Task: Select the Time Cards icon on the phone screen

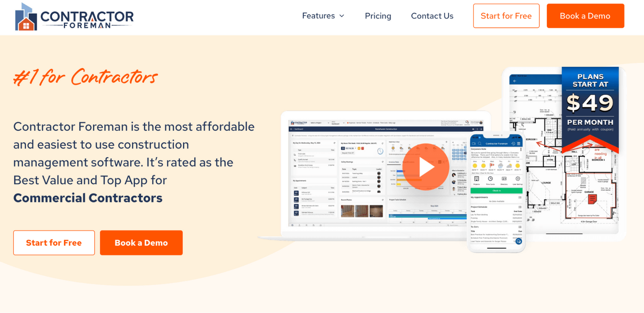Action: tap(490, 178)
